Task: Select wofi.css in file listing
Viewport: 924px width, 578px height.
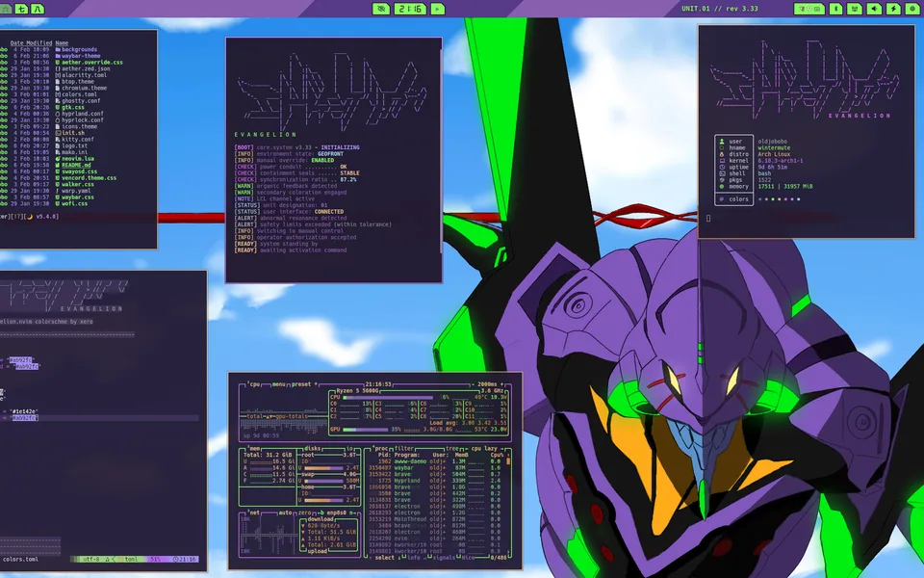Action: coord(75,203)
